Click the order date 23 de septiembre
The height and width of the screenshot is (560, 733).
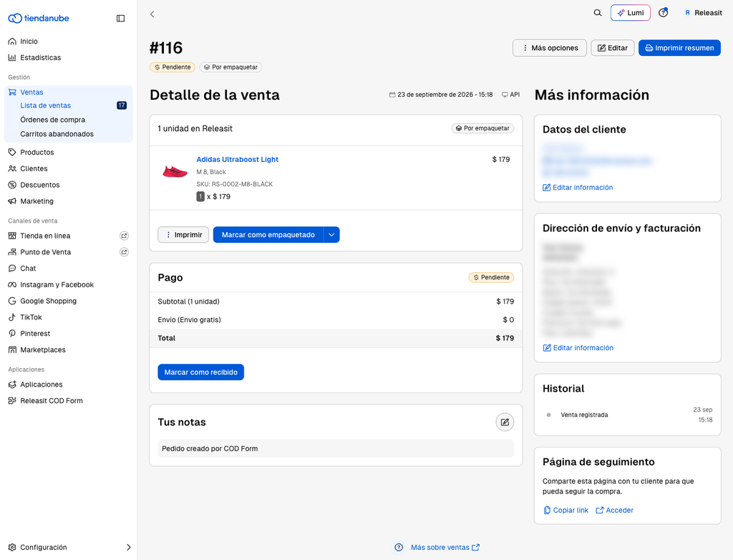tap(441, 95)
